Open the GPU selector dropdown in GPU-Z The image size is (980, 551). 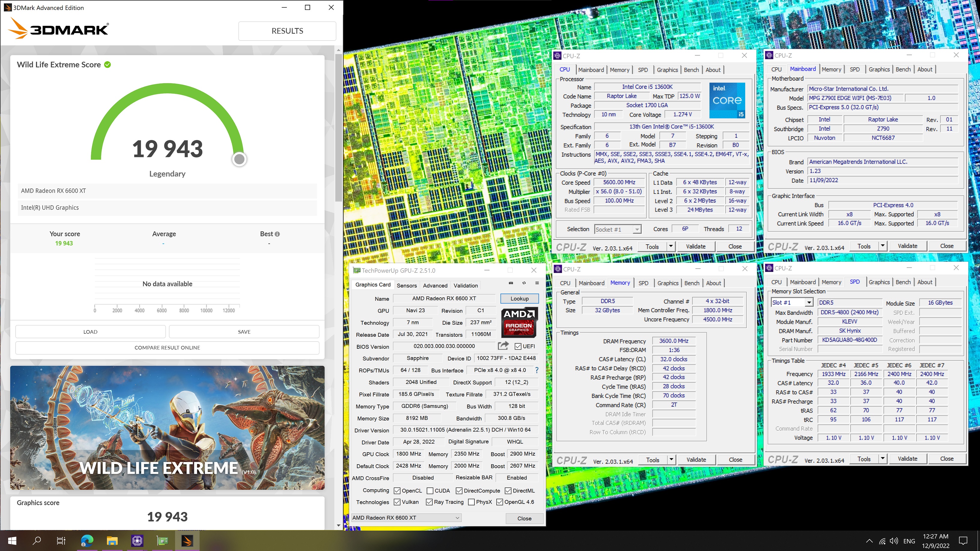[406, 517]
